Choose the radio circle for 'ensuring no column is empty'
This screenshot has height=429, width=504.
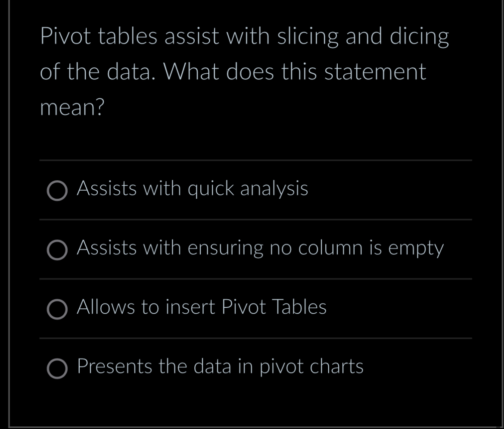(57, 250)
